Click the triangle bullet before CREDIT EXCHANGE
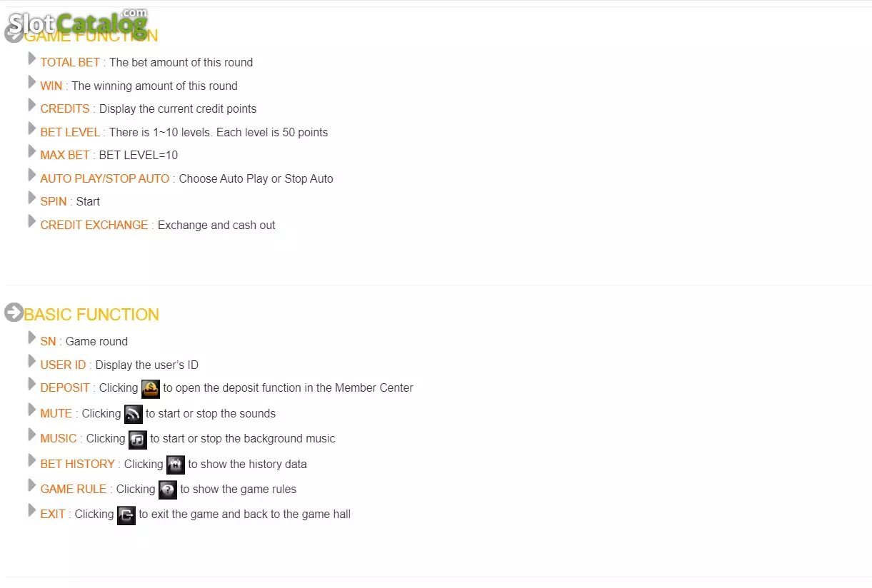The height and width of the screenshot is (588, 872). click(x=31, y=221)
